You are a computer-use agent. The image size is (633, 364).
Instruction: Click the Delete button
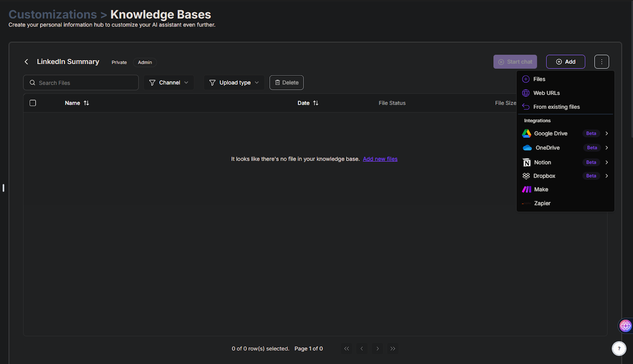click(x=286, y=83)
